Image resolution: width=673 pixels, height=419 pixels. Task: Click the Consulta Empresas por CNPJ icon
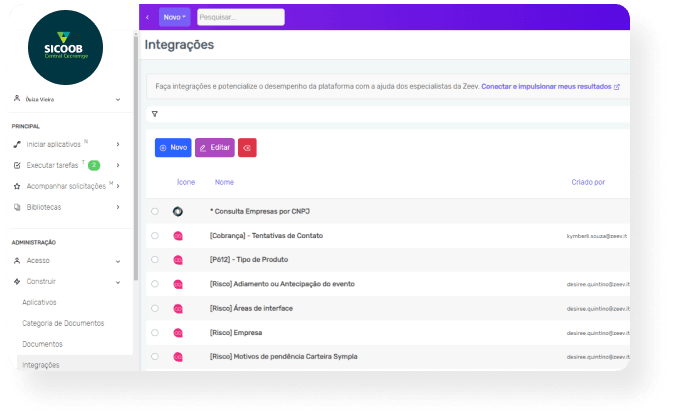pyautogui.click(x=178, y=212)
